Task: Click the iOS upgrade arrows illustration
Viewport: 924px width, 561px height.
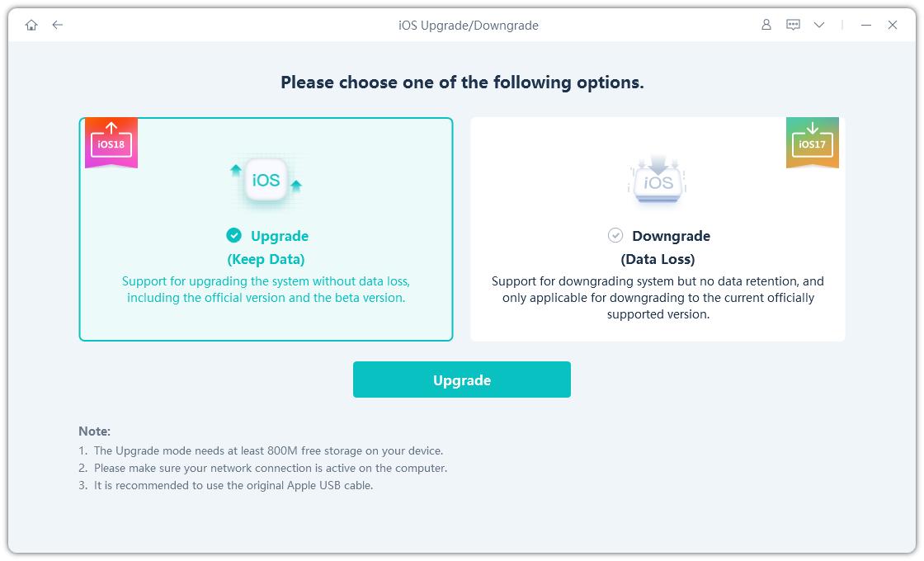Action: (x=266, y=180)
